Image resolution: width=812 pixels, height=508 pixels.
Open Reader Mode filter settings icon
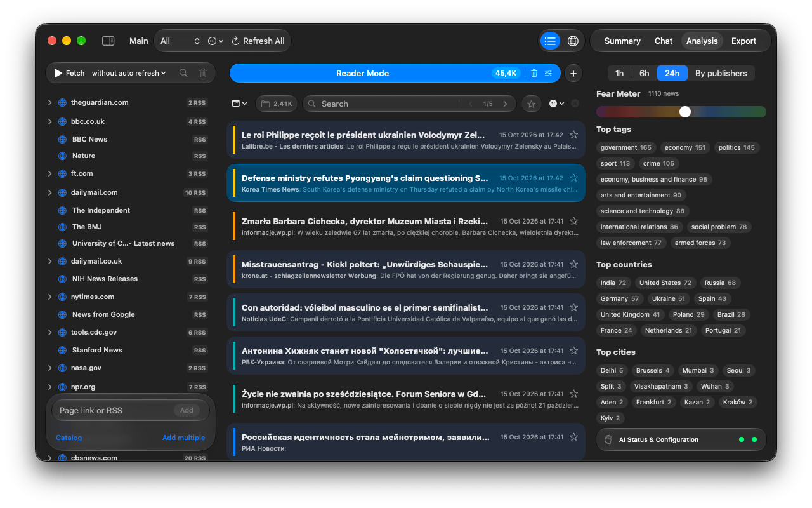coord(549,73)
